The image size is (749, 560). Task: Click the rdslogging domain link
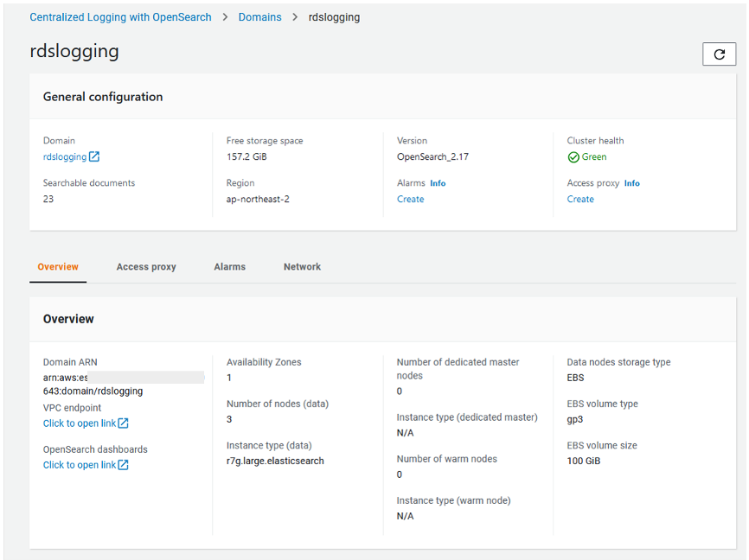65,157
